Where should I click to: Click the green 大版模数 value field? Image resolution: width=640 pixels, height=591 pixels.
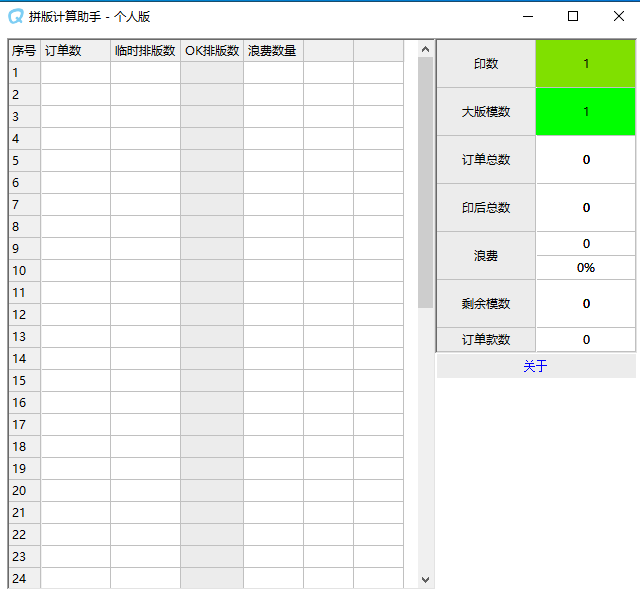(585, 112)
